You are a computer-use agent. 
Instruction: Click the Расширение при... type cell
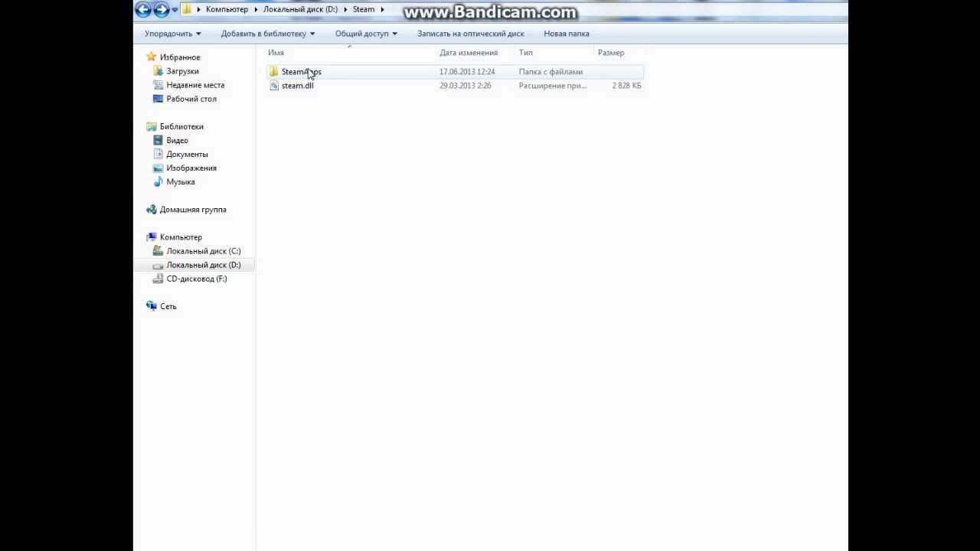(x=553, y=86)
